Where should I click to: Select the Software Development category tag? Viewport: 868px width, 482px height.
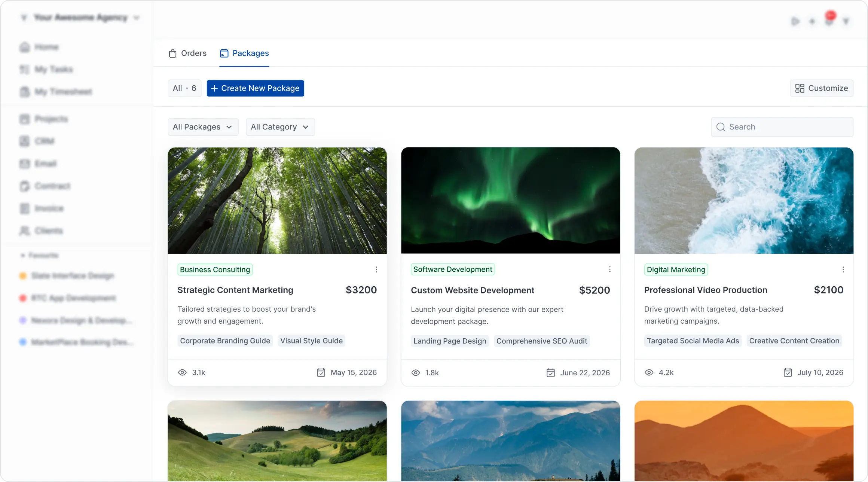coord(453,269)
